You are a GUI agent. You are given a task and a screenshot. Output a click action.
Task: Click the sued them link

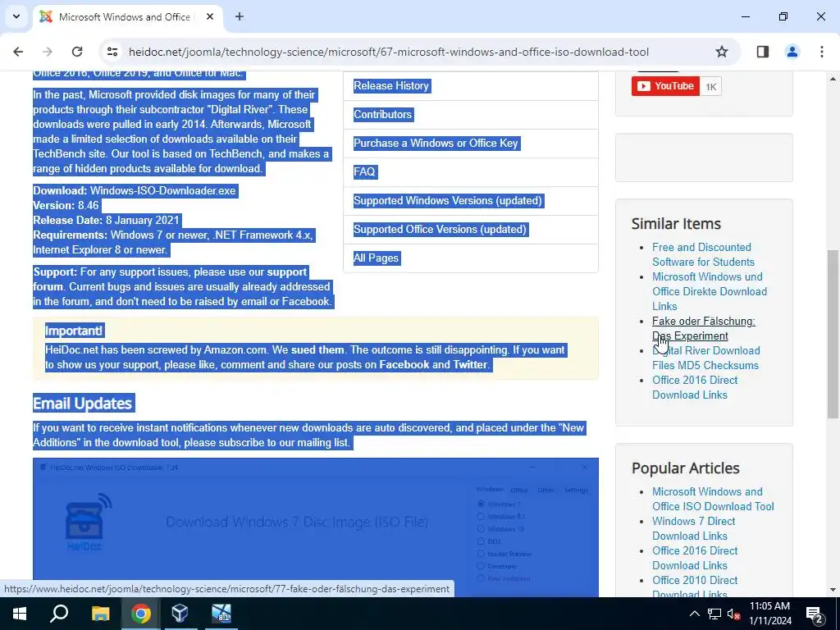click(317, 349)
